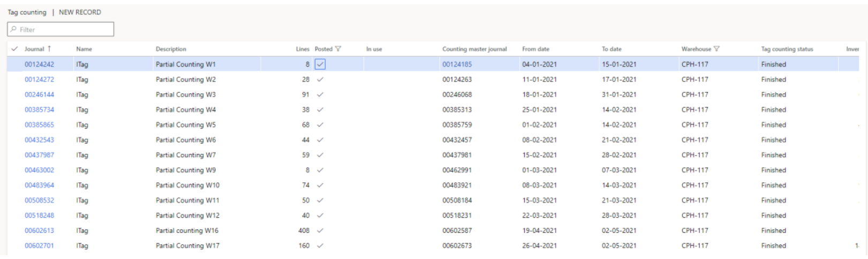Open journal link 00246144
Viewport: 868px width, 259px height.
point(39,94)
